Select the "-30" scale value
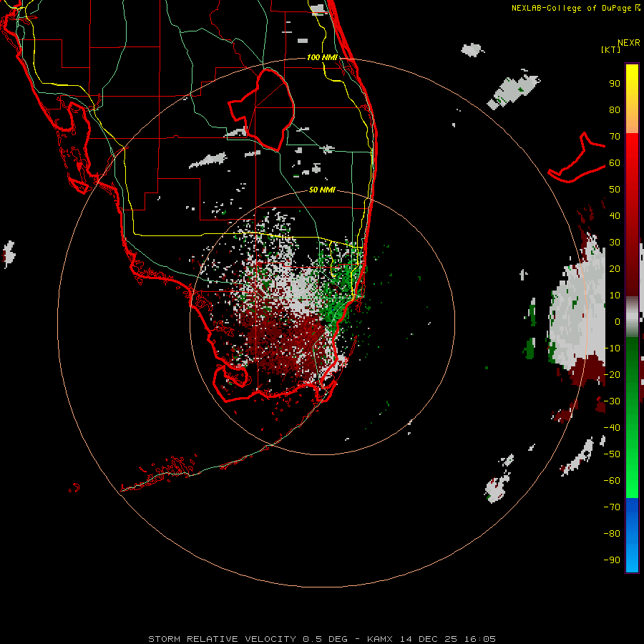This screenshot has width=644, height=644. (x=612, y=401)
